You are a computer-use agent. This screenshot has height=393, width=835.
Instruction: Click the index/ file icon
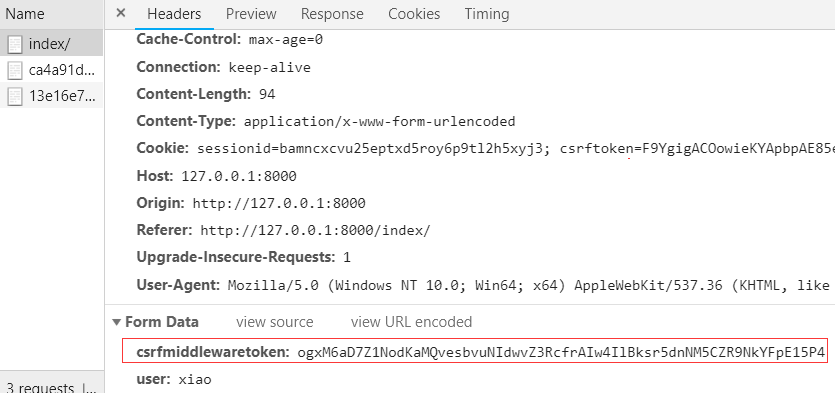pos(15,45)
